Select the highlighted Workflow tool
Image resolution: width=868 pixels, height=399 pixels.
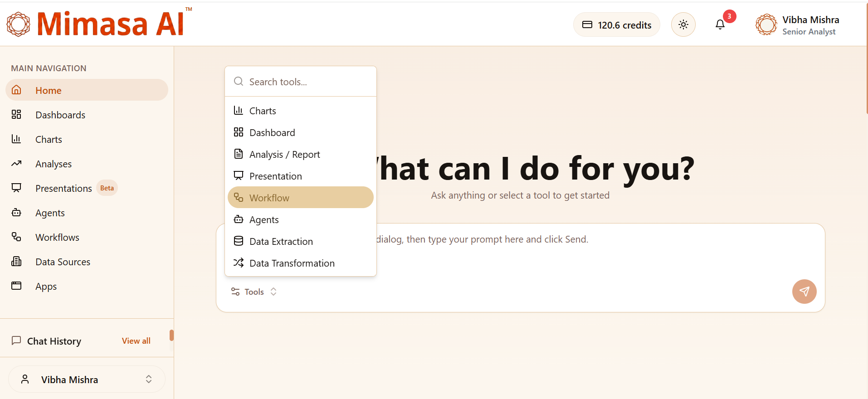point(300,197)
